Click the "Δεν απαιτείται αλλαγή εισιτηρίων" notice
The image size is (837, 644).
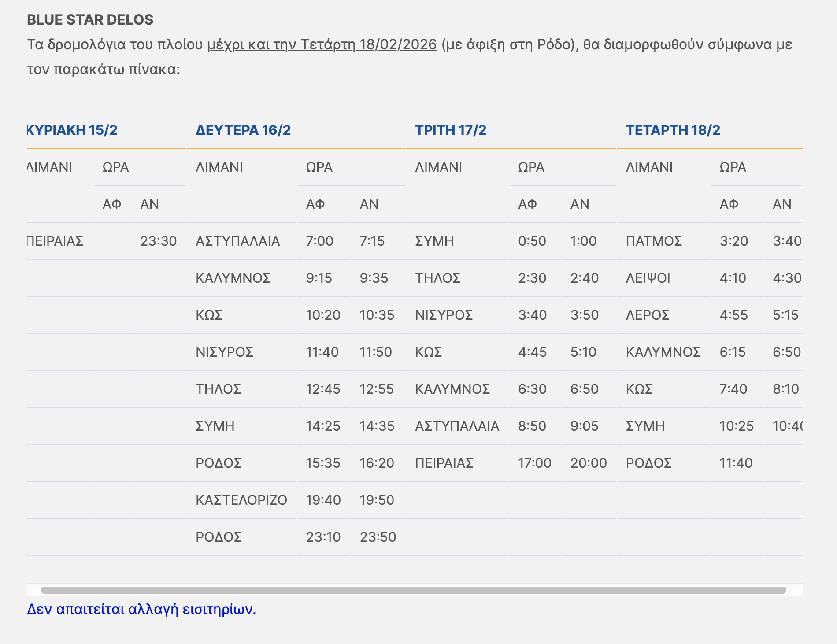click(x=141, y=609)
